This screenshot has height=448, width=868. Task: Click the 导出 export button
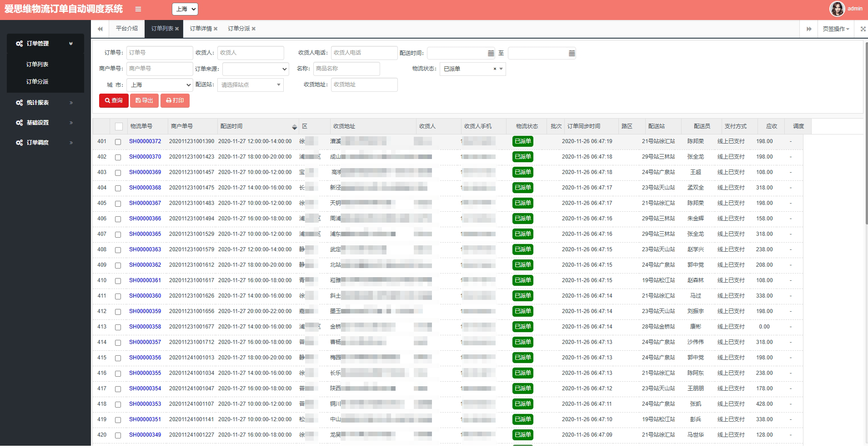144,100
